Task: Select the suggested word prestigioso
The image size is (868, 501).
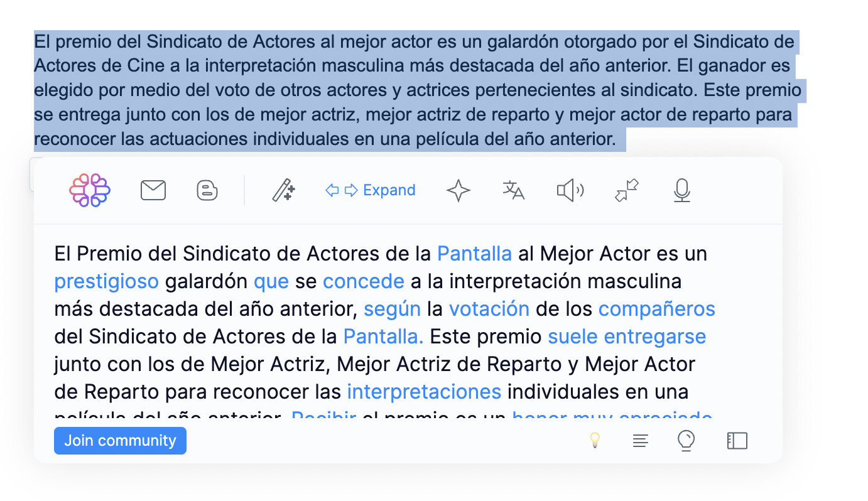Action: 106,281
